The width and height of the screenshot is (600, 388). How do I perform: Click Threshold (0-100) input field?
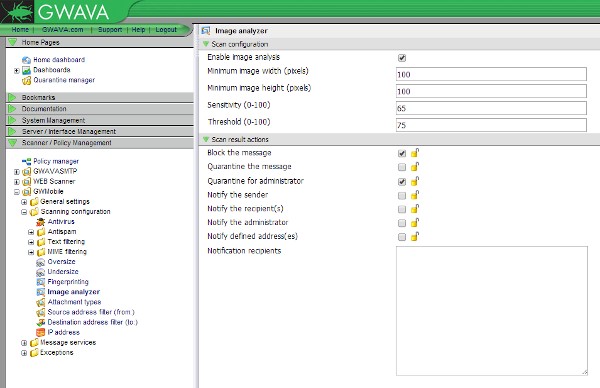pos(491,125)
